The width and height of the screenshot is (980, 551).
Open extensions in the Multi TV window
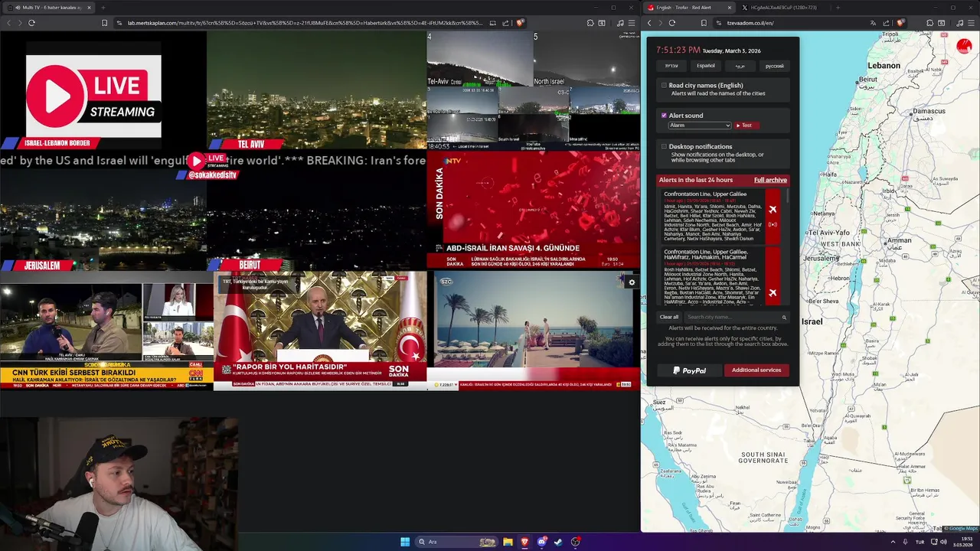click(590, 23)
